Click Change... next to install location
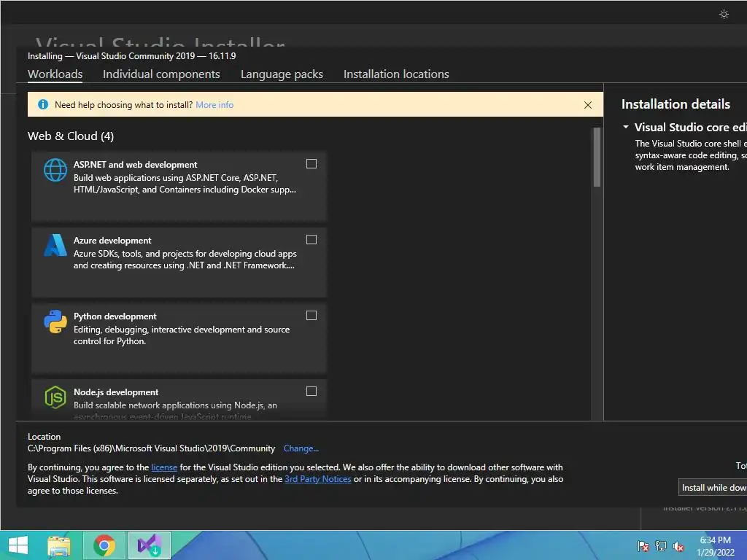747x560 pixels. [301, 448]
